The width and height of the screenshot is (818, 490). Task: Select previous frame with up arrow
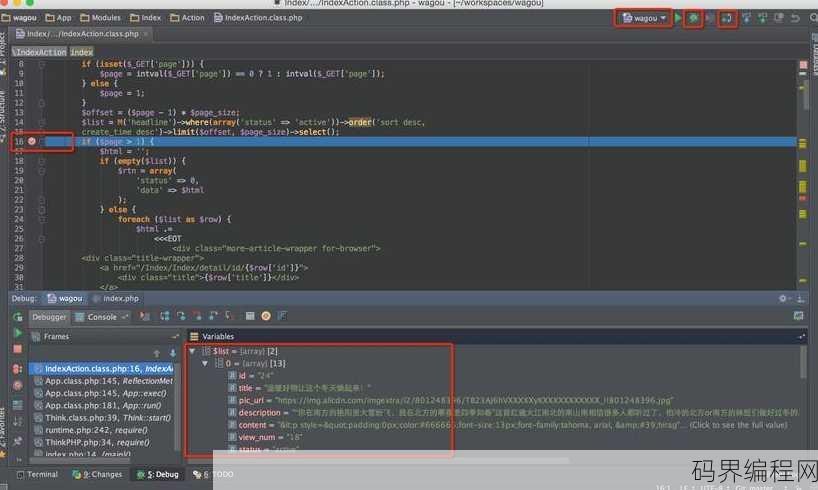(157, 353)
